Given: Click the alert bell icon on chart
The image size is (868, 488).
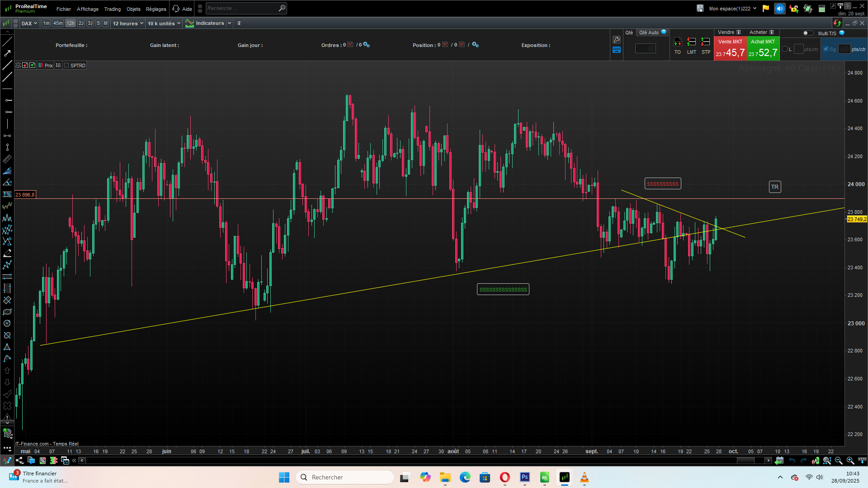Looking at the screenshot, I should point(18,66).
